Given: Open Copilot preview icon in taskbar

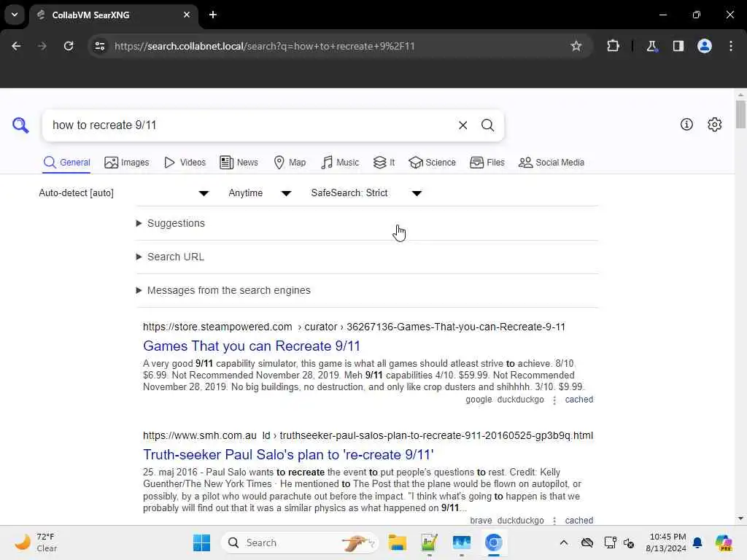Looking at the screenshot, I should 724,542.
